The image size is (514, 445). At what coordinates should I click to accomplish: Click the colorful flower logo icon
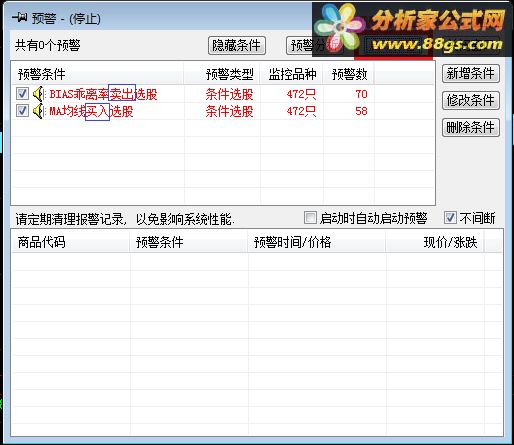click(x=338, y=29)
